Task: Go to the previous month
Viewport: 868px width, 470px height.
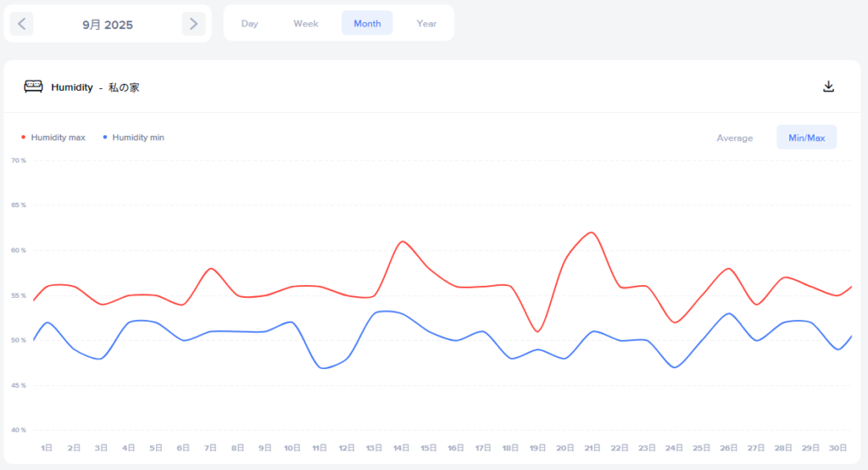Action: click(21, 24)
